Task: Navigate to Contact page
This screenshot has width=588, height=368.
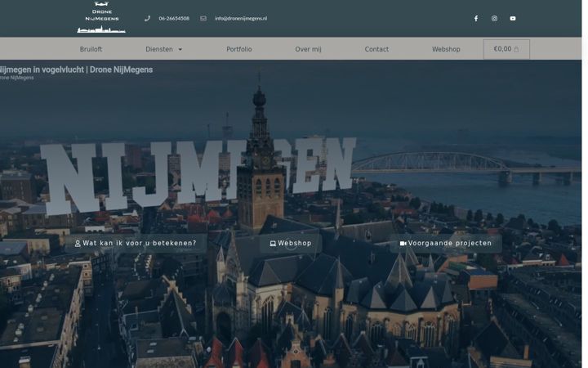Action: 376,49
